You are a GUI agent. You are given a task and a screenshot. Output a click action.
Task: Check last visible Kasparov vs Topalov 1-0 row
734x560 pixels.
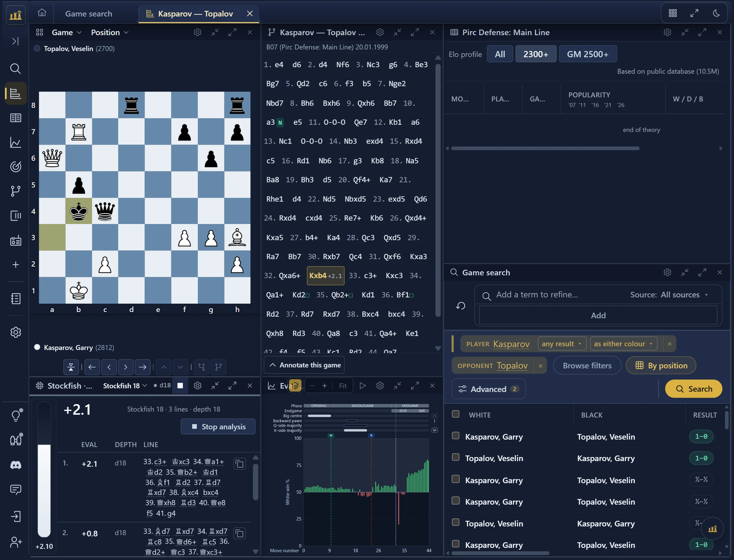tap(455, 544)
